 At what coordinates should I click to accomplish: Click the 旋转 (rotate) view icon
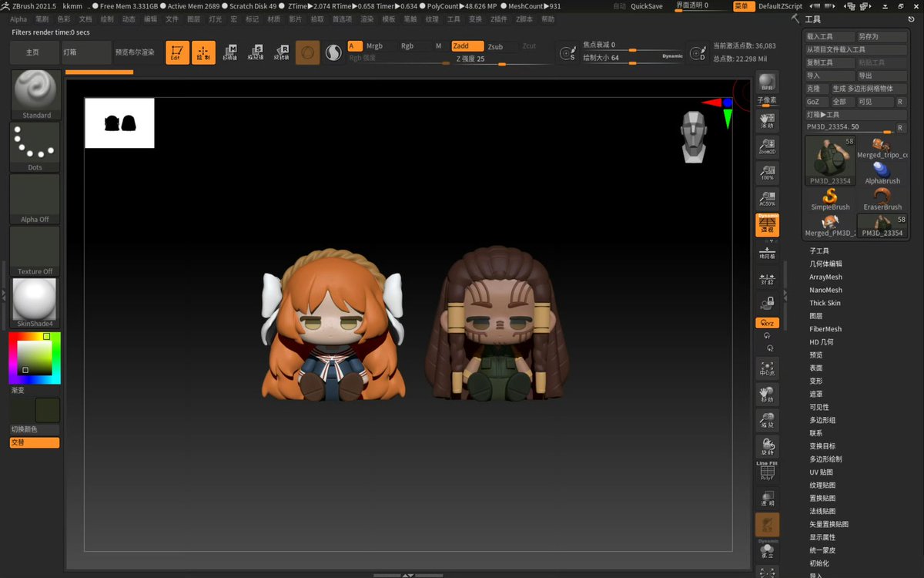767,446
